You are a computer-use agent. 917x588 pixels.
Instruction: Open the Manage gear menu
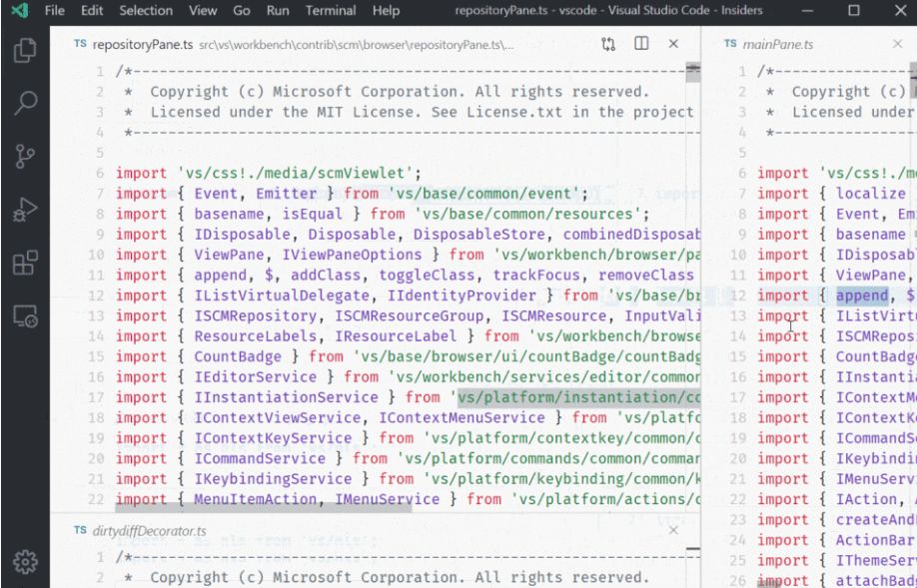25,561
